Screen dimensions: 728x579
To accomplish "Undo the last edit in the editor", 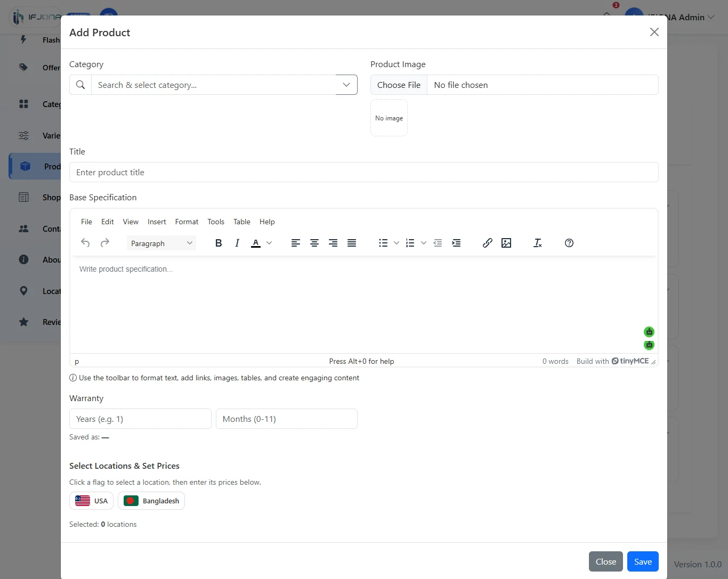I will coord(85,243).
